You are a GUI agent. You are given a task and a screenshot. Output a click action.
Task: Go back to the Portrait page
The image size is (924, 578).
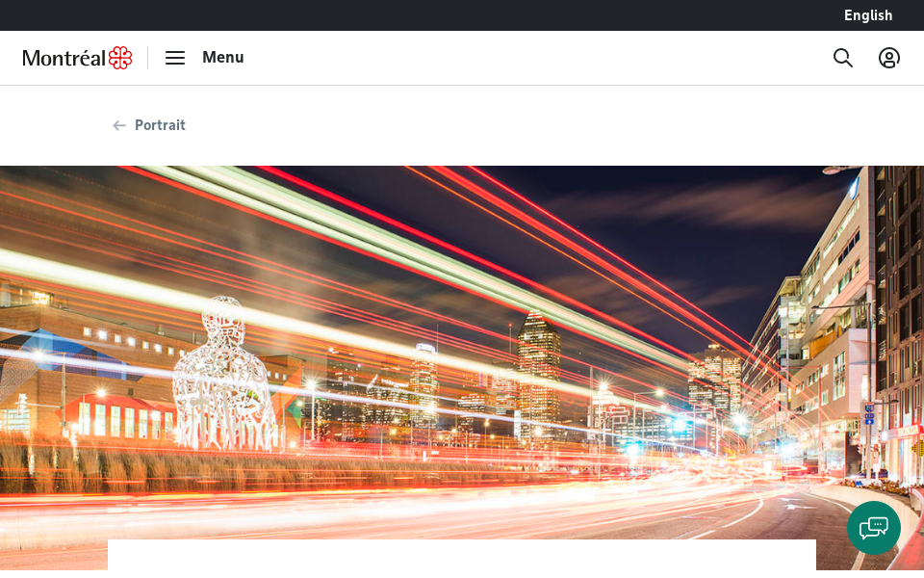point(160,125)
